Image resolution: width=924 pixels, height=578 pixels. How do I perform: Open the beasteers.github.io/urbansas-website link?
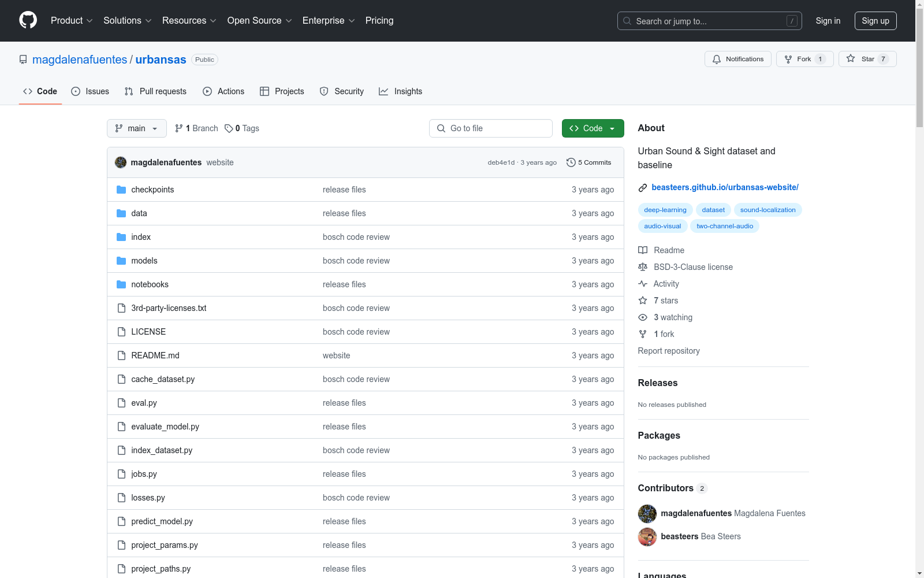coord(725,187)
